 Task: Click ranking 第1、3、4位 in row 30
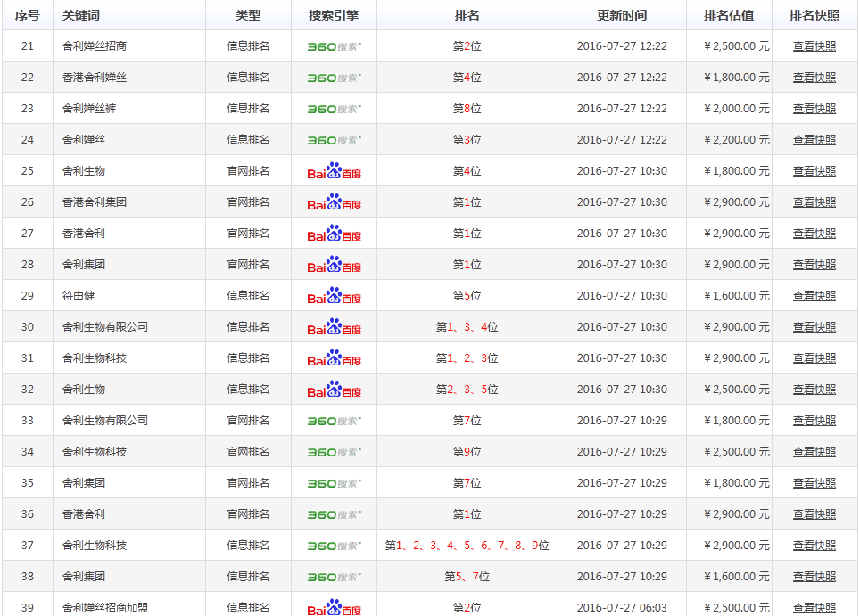click(467, 327)
